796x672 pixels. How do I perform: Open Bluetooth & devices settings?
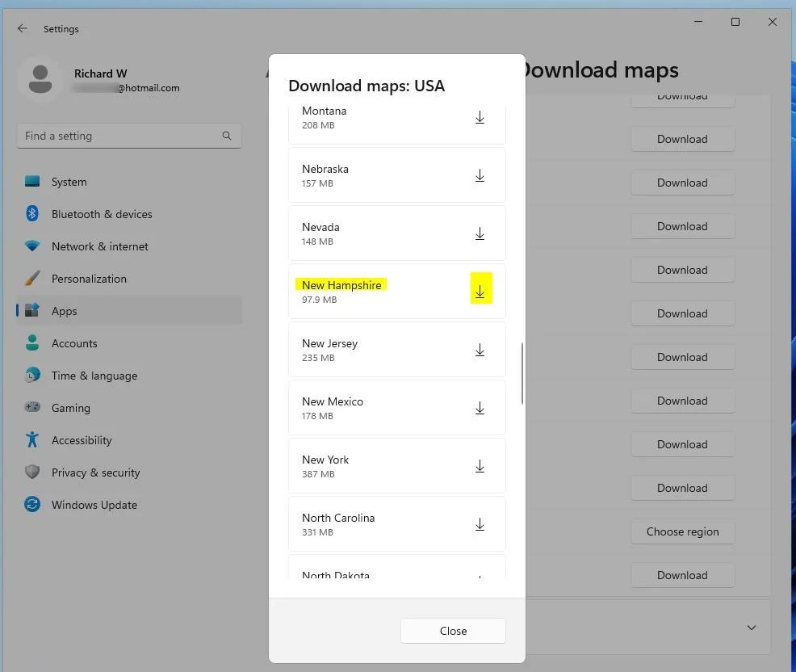click(102, 214)
